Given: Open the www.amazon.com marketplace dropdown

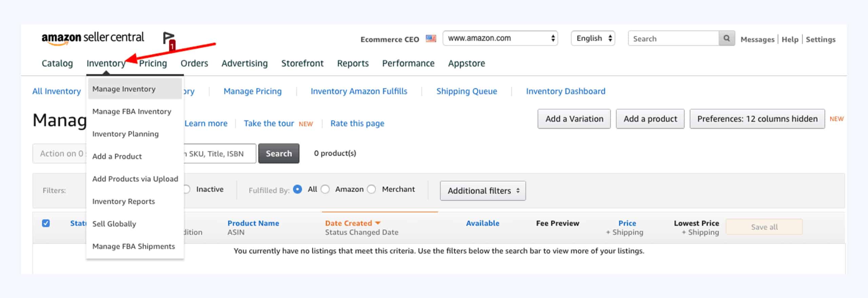Looking at the screenshot, I should [500, 38].
